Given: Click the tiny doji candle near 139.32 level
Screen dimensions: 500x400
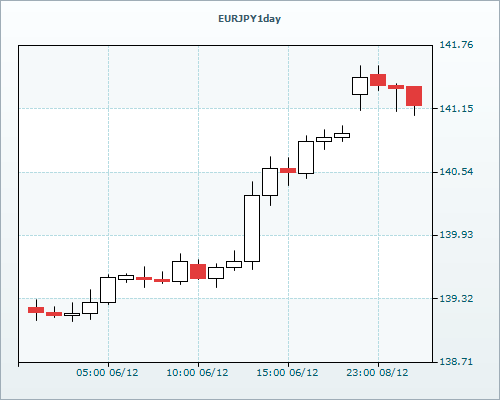Looking at the screenshot, I should pyautogui.click(x=72, y=314).
